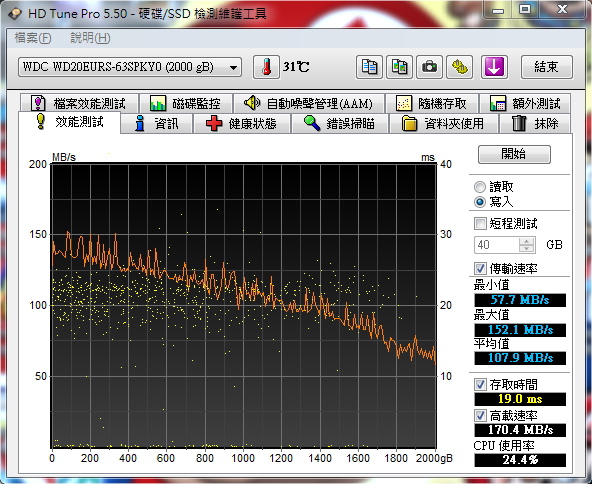Click the camera save screenshot icon
Screen dimensions: 592x484
pyautogui.click(x=429, y=67)
